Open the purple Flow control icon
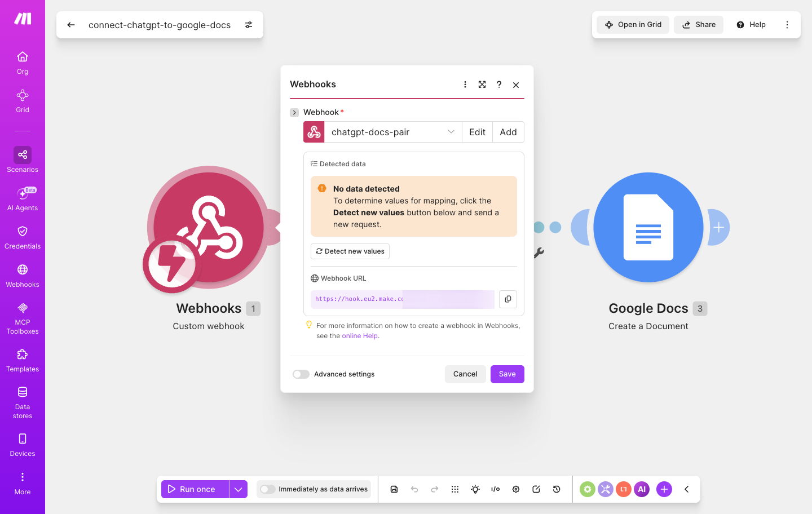This screenshot has height=514, width=812. pyautogui.click(x=606, y=489)
